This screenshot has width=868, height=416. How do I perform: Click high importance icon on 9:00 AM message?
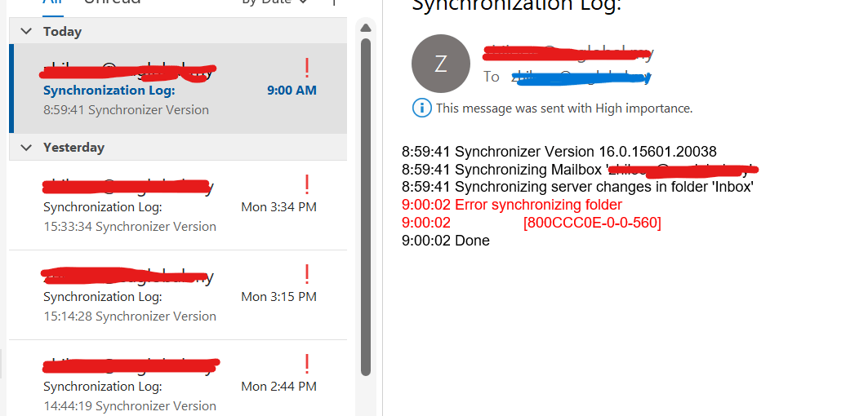pyautogui.click(x=307, y=68)
